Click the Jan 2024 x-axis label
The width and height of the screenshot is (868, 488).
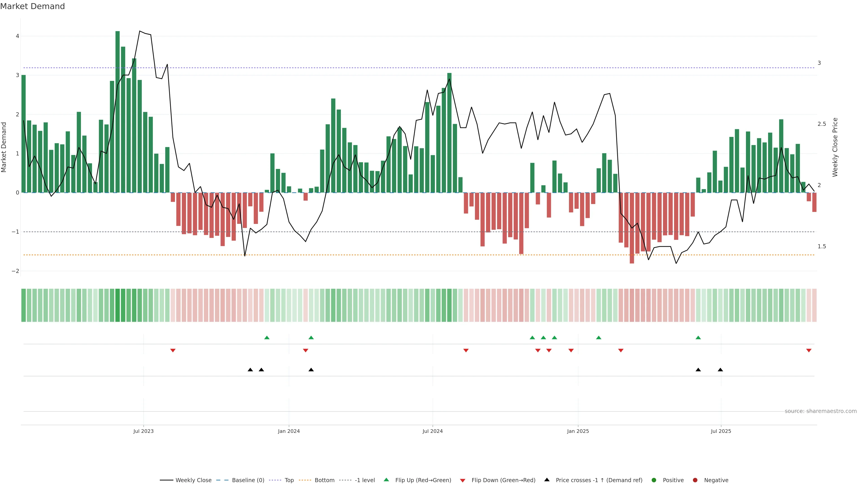[x=289, y=432]
